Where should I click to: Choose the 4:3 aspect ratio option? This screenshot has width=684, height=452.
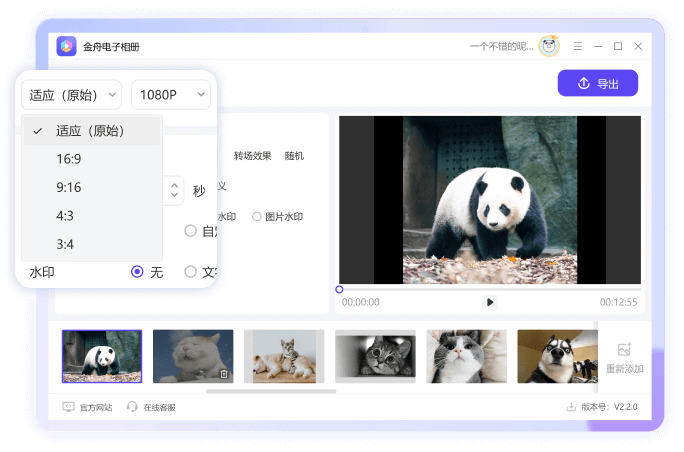point(92,216)
